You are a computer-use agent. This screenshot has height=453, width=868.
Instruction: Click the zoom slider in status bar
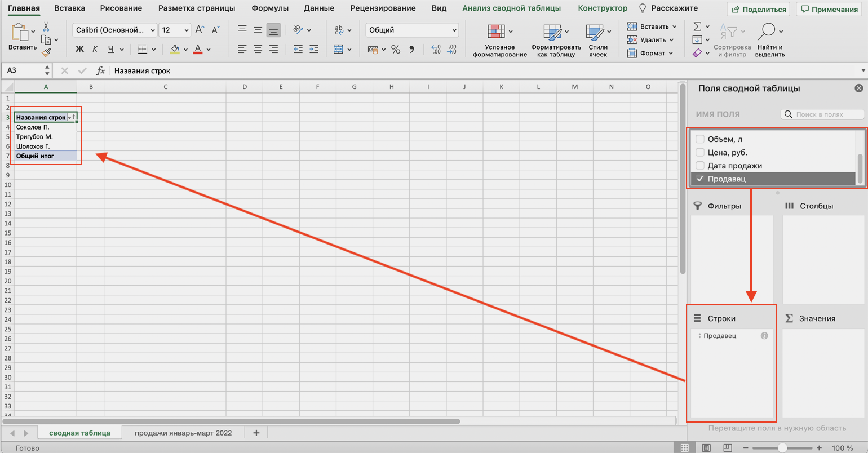pos(782,448)
